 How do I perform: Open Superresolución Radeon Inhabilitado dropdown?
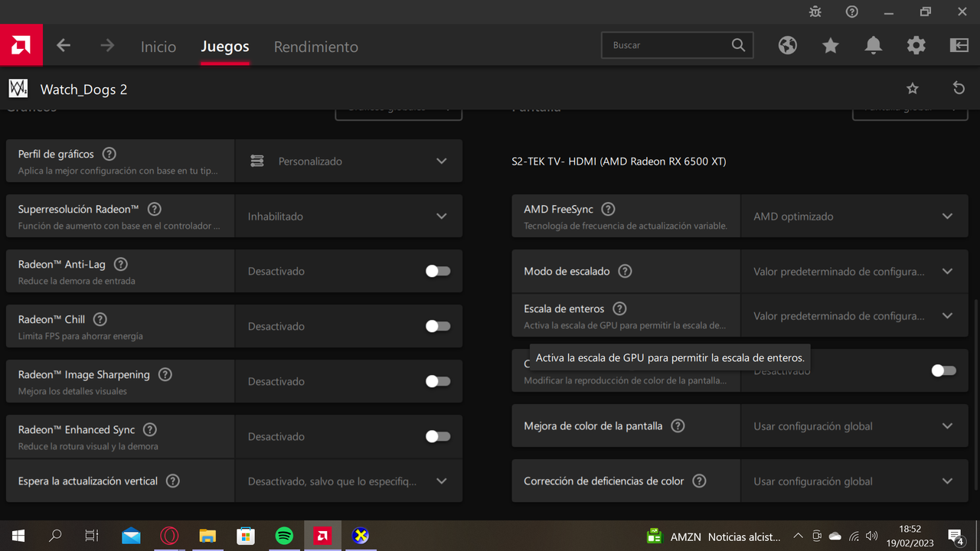click(348, 216)
